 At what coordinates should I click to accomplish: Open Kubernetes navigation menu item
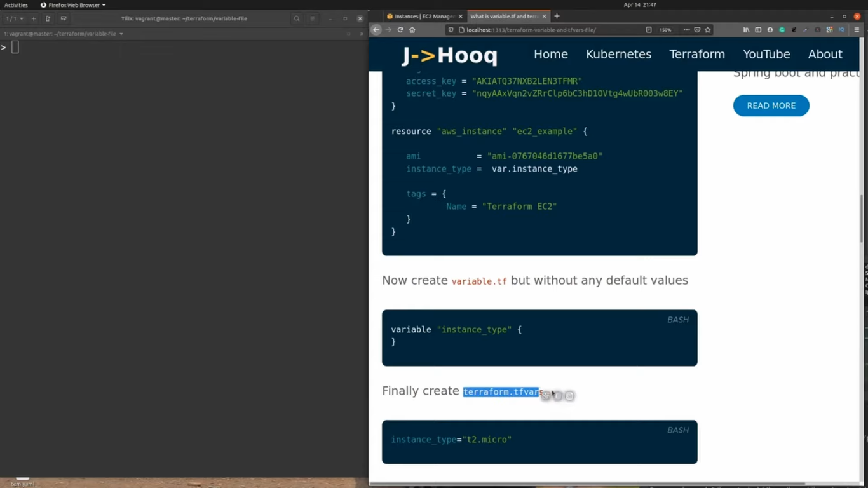pyautogui.click(x=618, y=54)
